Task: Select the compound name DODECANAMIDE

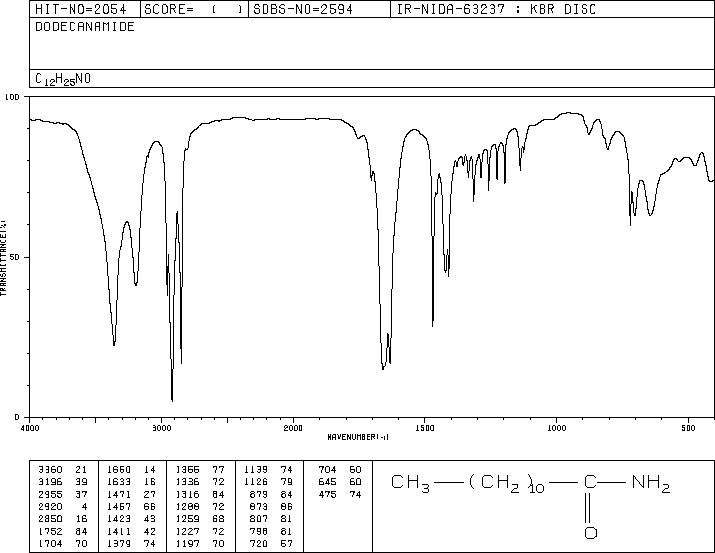Action: coord(85,27)
